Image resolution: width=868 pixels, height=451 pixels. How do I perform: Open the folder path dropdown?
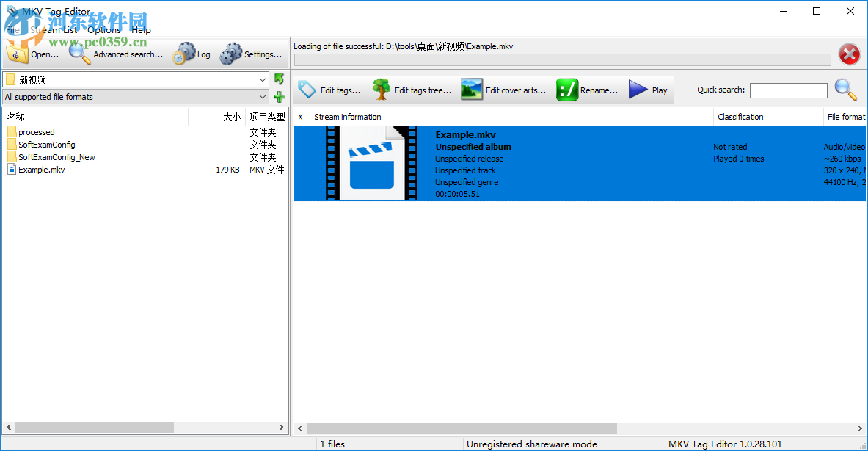pyautogui.click(x=263, y=79)
